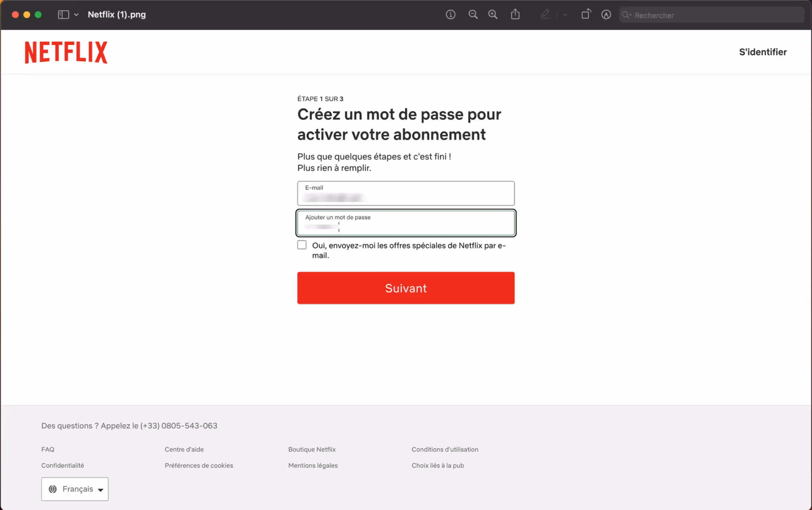The height and width of the screenshot is (510, 812).
Task: Open the S'identifier sign-in link
Action: point(763,52)
